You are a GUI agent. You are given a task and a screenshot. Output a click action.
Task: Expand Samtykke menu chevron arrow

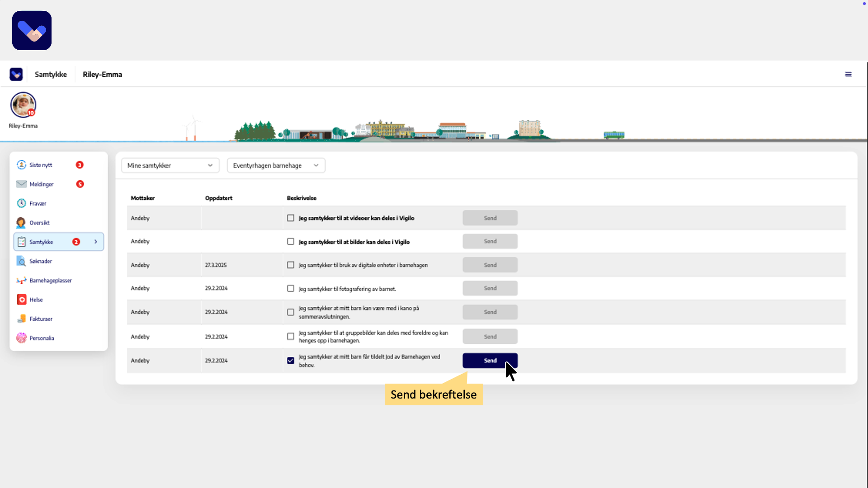pos(96,242)
